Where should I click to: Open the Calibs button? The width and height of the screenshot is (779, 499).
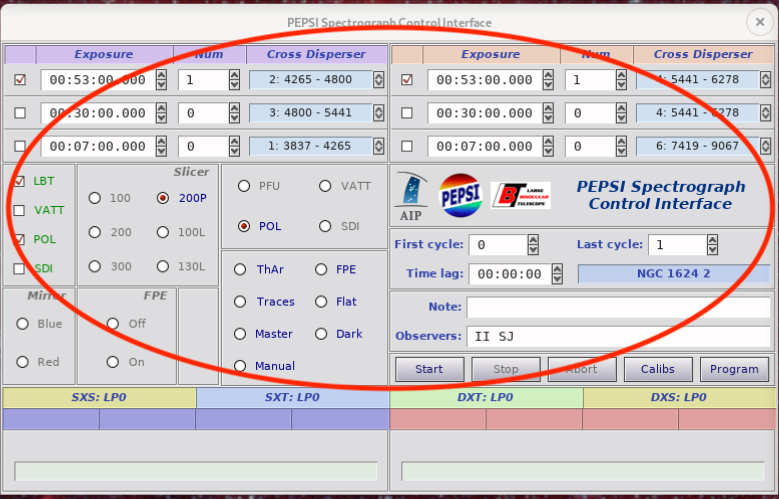[658, 369]
